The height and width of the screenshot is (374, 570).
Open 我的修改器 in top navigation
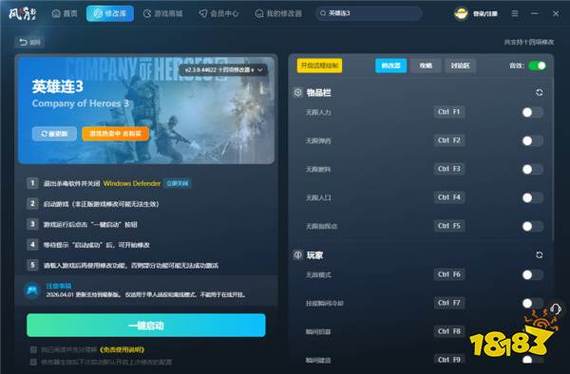pyautogui.click(x=278, y=14)
